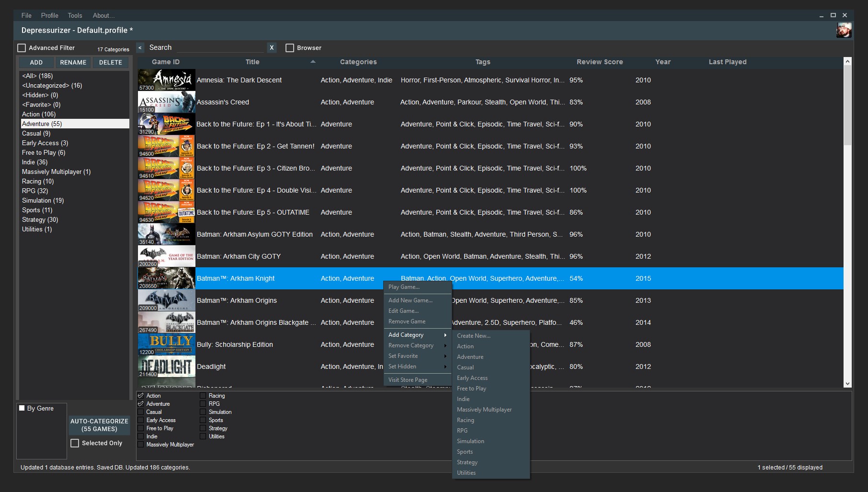Viewport: 868px width, 492px height.
Task: Toggle the By Genre checkbox
Action: click(22, 408)
